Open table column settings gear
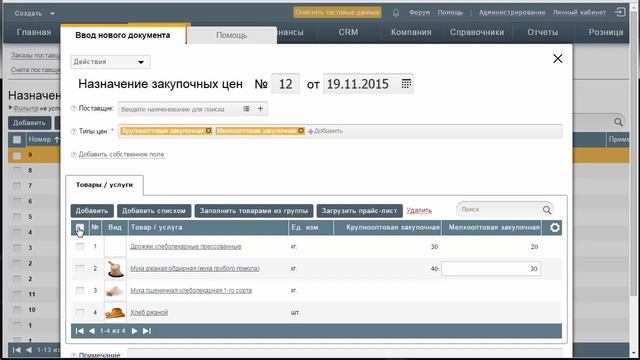The height and width of the screenshot is (360, 640). click(x=554, y=227)
